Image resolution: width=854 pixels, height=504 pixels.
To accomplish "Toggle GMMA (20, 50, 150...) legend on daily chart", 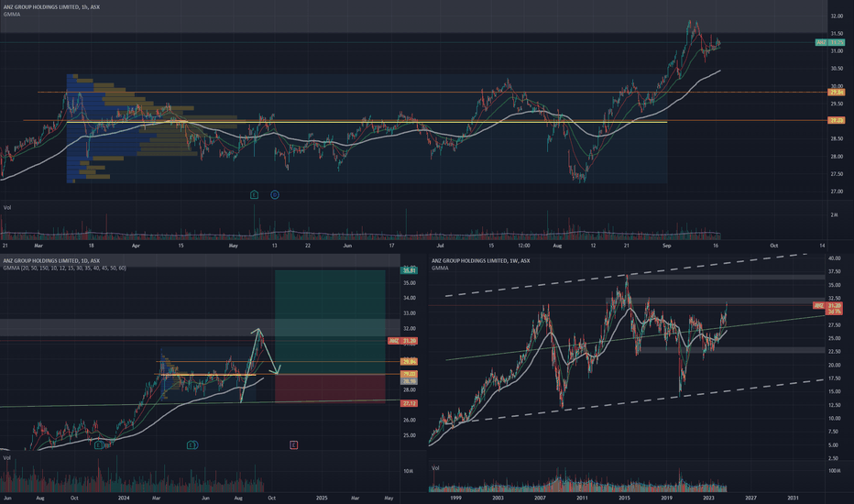I will click(64, 268).
